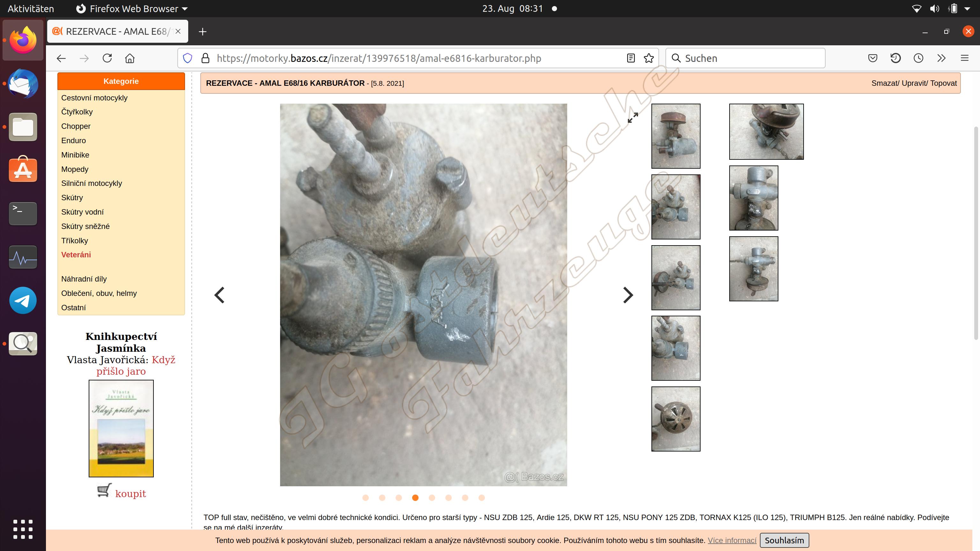Open System Monitor from the dock
Screen dimensions: 980x551
click(x=23, y=257)
